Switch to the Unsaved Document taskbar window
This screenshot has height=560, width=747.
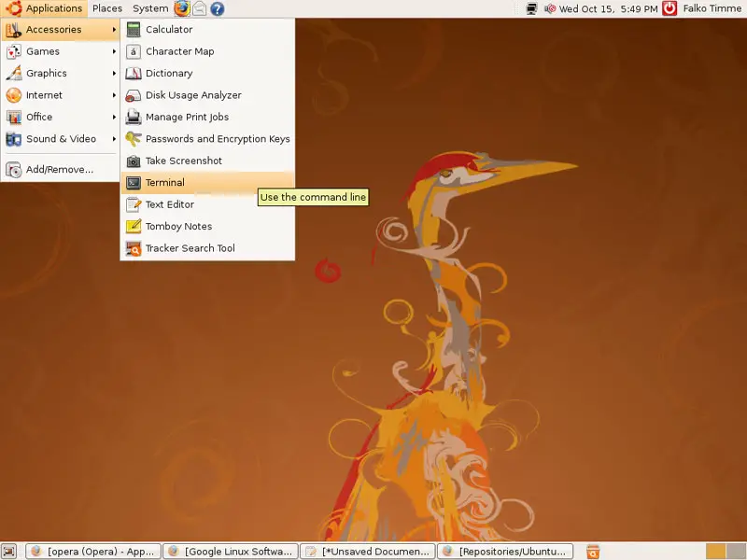(368, 552)
